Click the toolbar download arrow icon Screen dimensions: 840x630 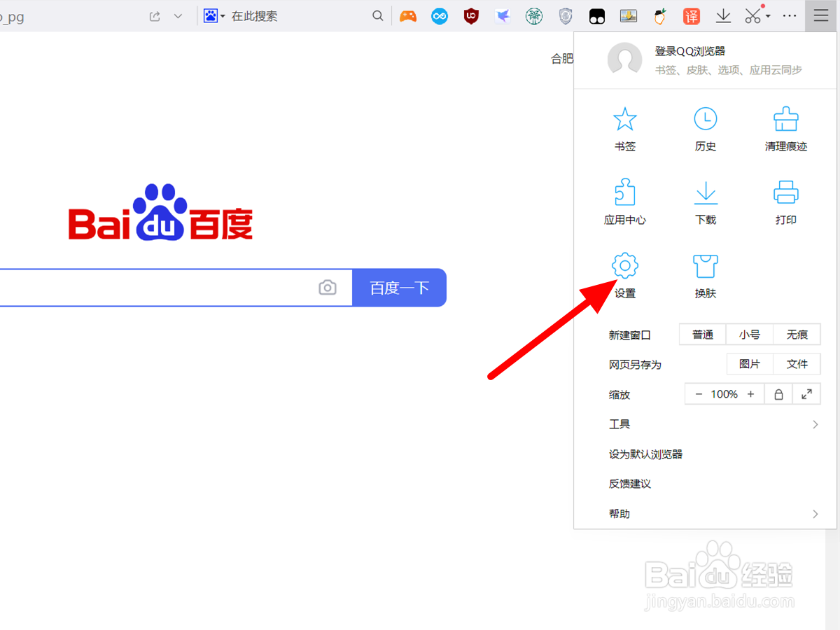pyautogui.click(x=723, y=16)
